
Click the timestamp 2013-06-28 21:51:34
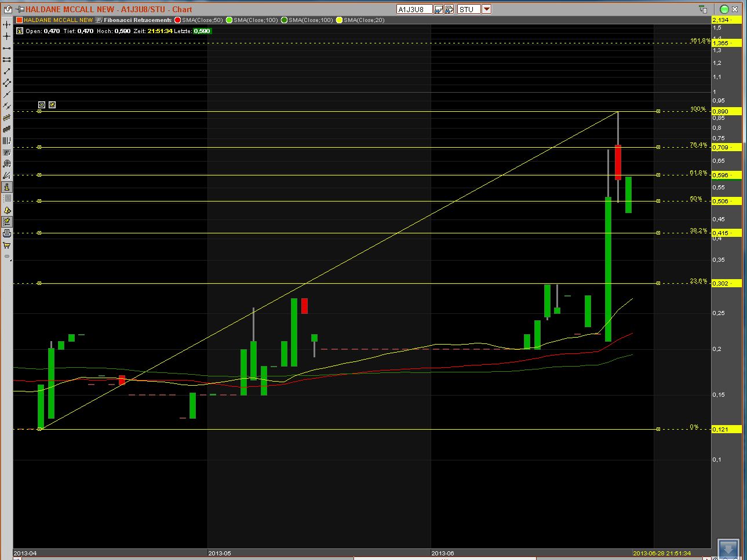tap(662, 554)
